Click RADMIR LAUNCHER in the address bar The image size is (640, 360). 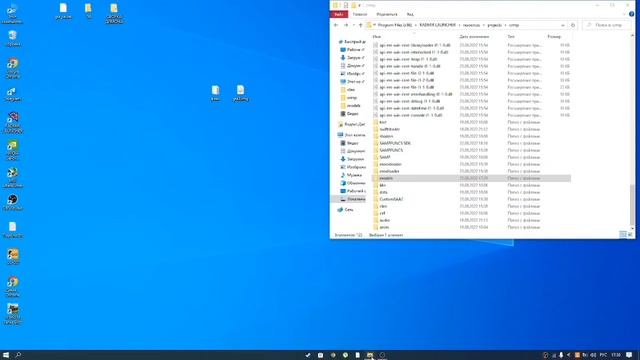437,25
